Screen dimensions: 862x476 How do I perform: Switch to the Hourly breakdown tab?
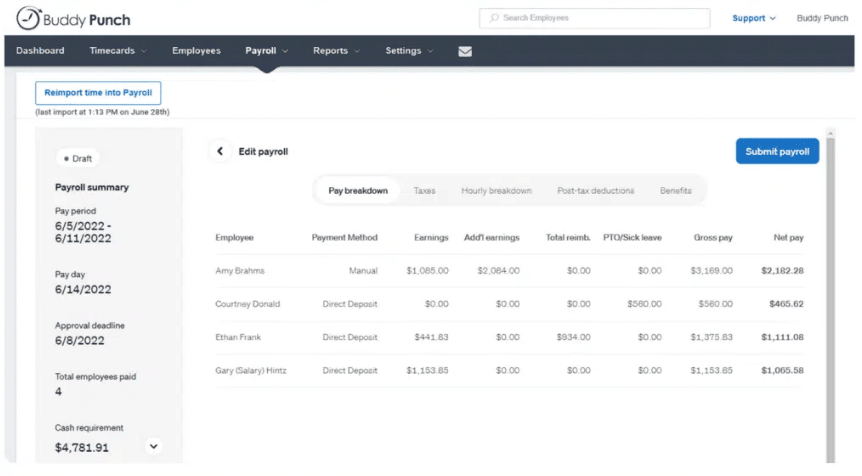496,191
